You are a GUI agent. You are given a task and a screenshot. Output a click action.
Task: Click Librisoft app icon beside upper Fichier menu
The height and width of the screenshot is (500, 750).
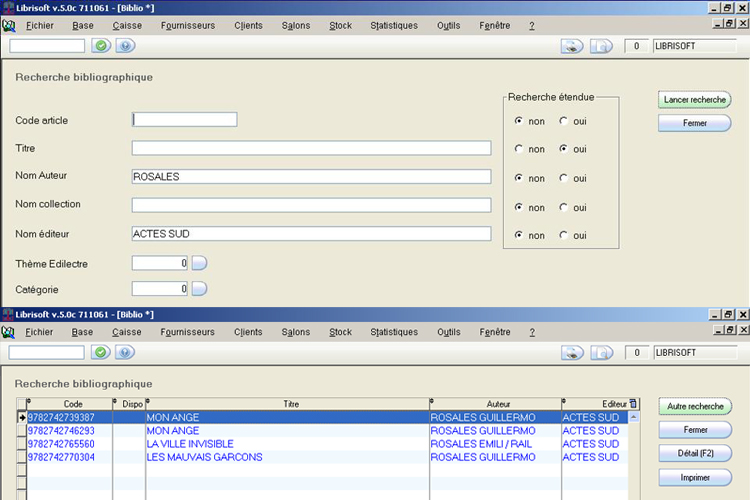(x=9, y=25)
